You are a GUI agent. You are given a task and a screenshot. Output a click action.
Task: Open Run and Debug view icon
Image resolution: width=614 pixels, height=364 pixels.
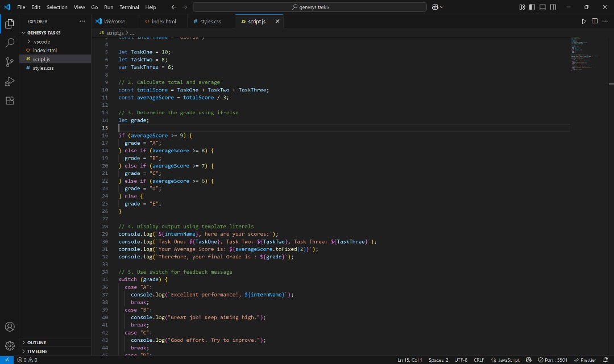pyautogui.click(x=10, y=81)
